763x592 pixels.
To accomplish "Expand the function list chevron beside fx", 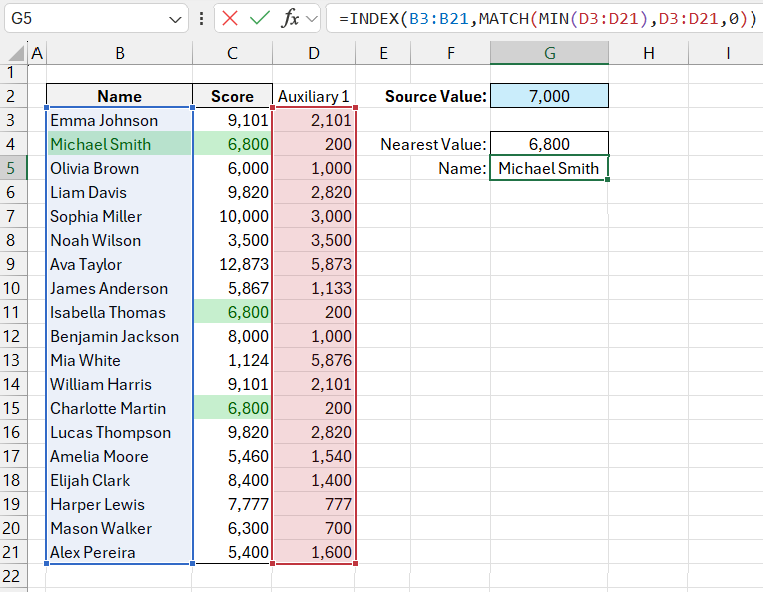I will [312, 19].
